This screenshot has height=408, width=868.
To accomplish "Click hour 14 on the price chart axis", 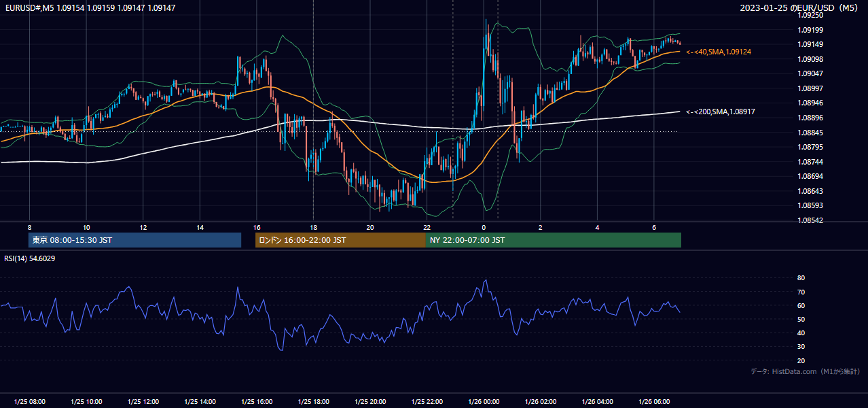I will pyautogui.click(x=200, y=227).
